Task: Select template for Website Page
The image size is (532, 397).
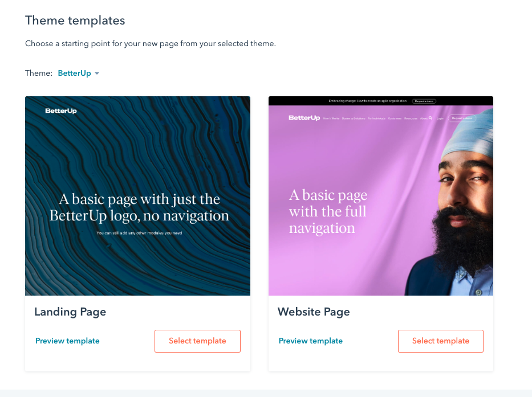Action: point(441,341)
